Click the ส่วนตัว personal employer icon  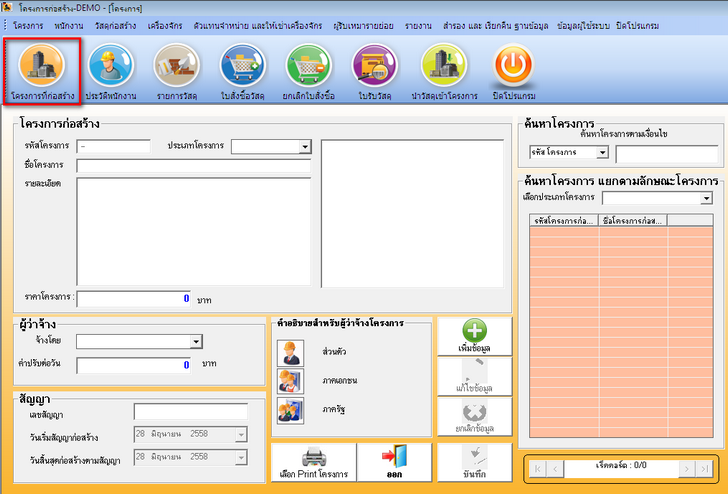tap(291, 353)
